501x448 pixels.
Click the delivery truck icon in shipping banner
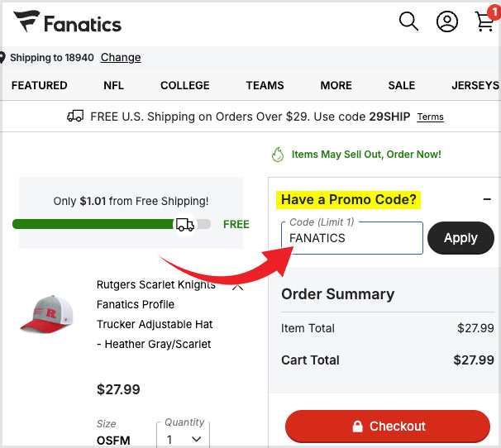coord(75,117)
